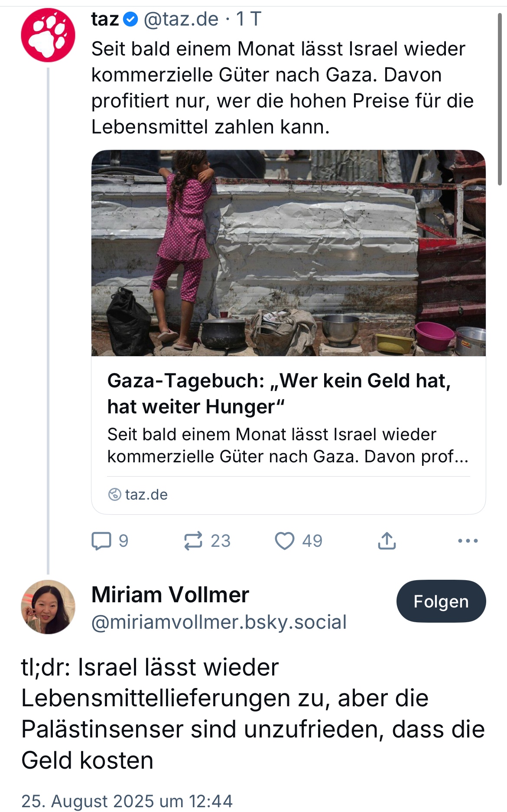Click the 25. August 2025 timestamp
Image resolution: width=507 pixels, height=812 pixels.
[127, 801]
